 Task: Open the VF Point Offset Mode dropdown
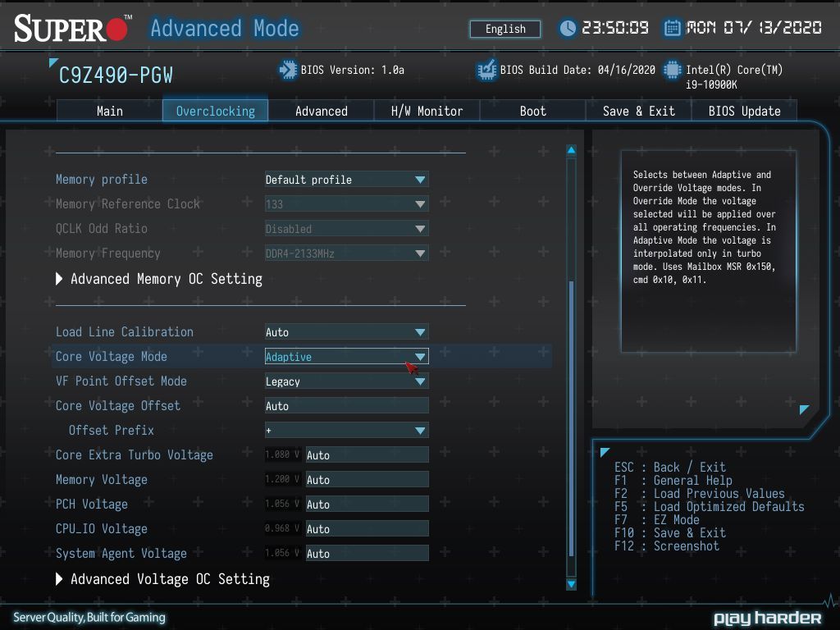[x=347, y=381]
